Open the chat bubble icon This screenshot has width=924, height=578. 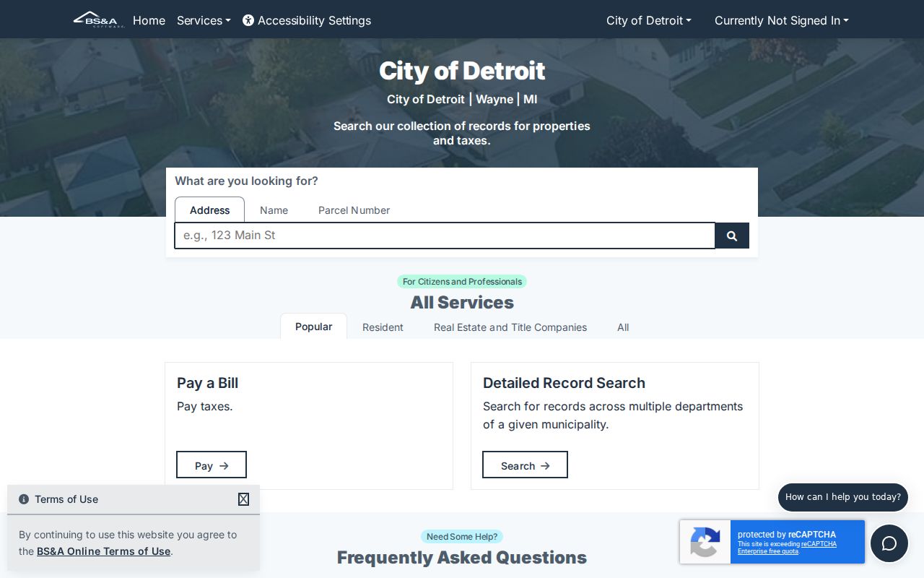click(x=889, y=543)
